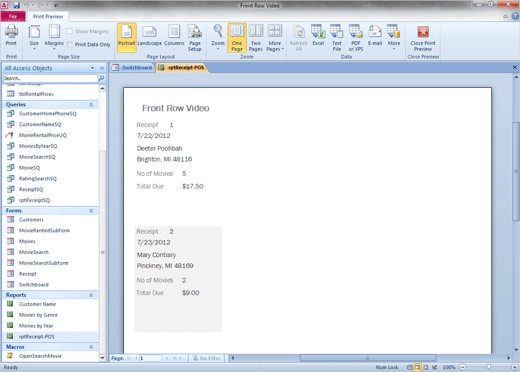
Task: Click the Print icon in ribbon
Action: click(11, 35)
